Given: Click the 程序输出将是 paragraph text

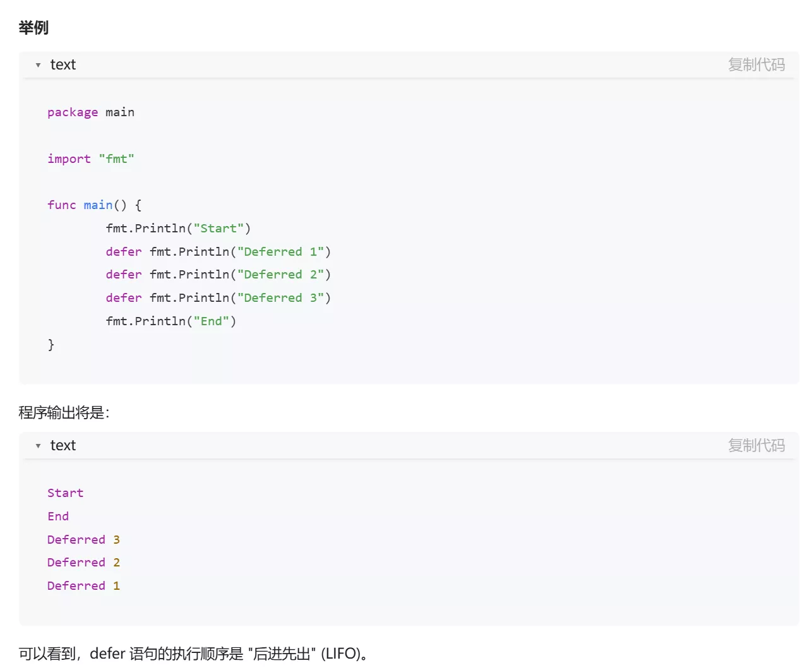Looking at the screenshot, I should (64, 413).
